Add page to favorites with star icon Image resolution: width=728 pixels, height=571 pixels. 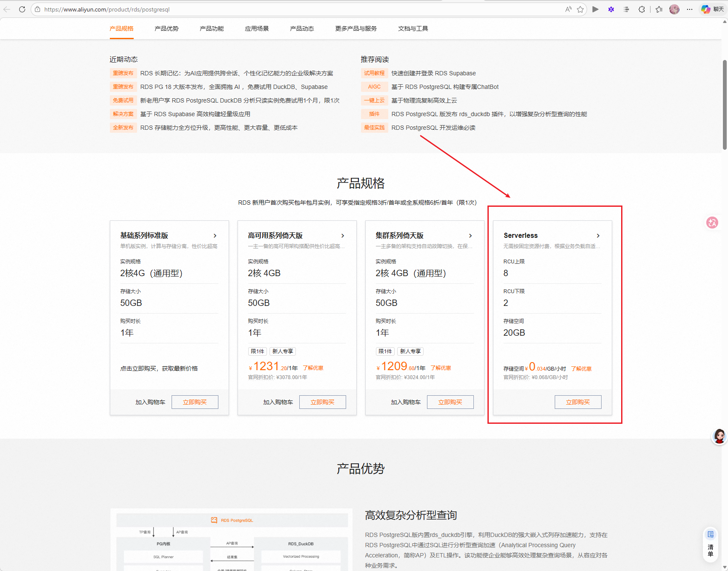point(580,9)
